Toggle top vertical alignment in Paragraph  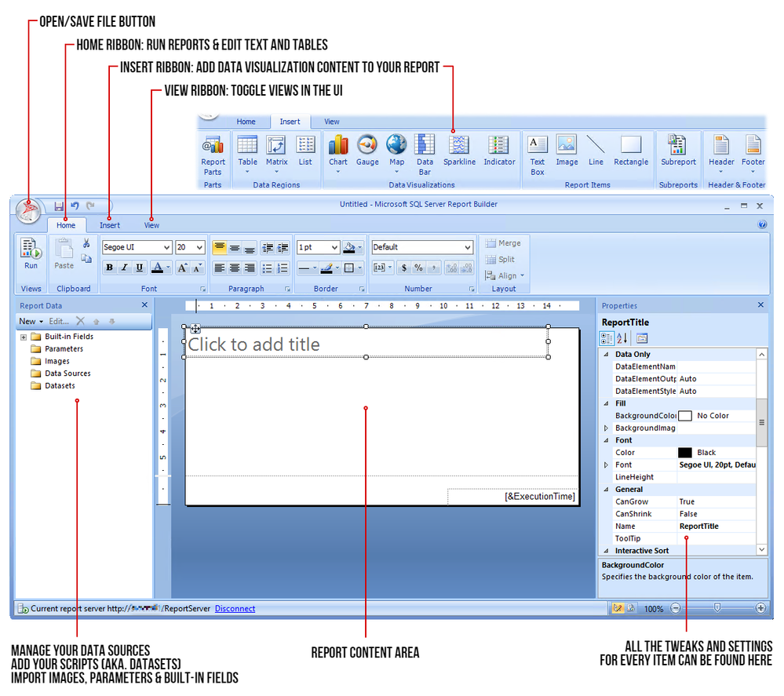(219, 247)
